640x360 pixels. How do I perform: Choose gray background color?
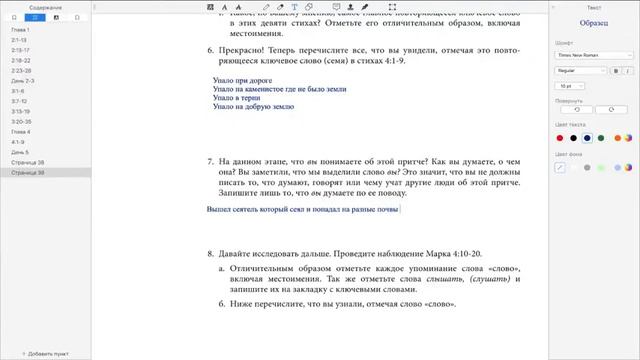[x=587, y=167]
